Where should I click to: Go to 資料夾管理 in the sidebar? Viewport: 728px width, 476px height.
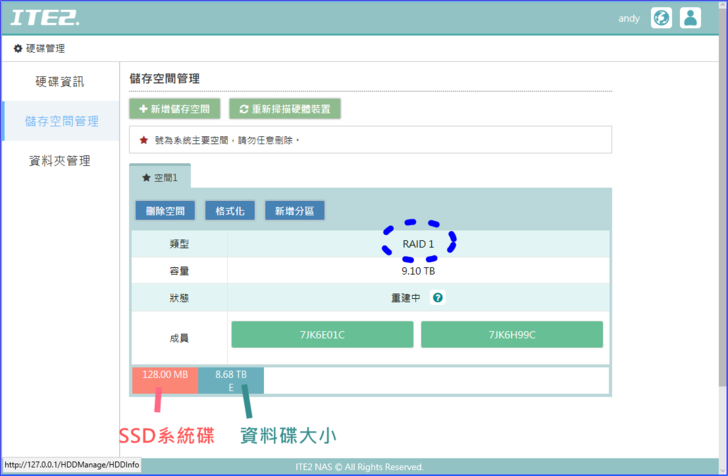[x=60, y=160]
